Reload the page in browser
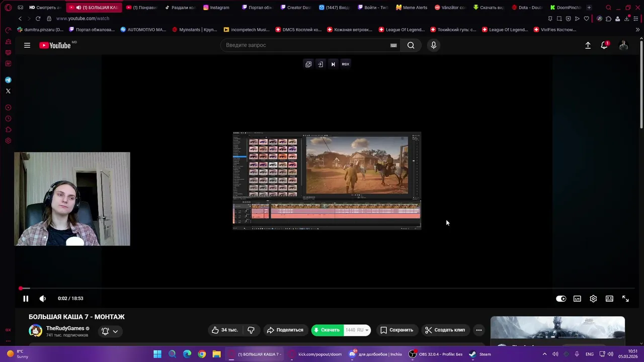Image resolution: width=644 pixels, height=362 pixels. (x=38, y=19)
